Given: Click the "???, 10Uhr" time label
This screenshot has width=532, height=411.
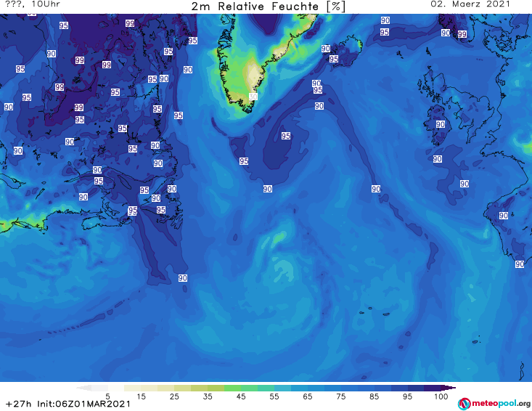Looking at the screenshot, I should tap(33, 4).
